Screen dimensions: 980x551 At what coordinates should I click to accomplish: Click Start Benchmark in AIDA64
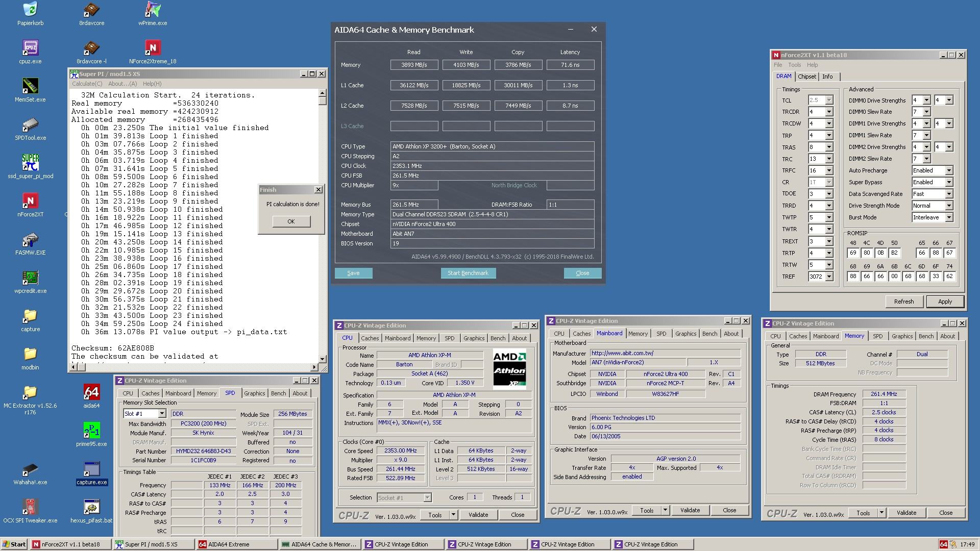point(468,273)
